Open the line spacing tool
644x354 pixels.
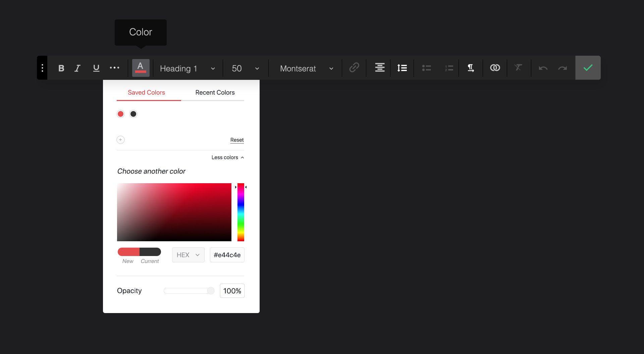pos(402,68)
